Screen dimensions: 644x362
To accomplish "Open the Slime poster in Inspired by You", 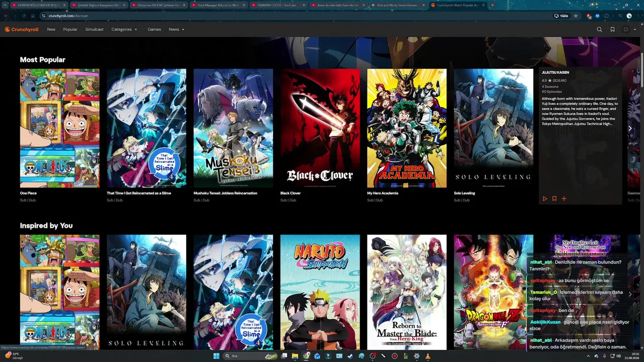I will click(233, 292).
